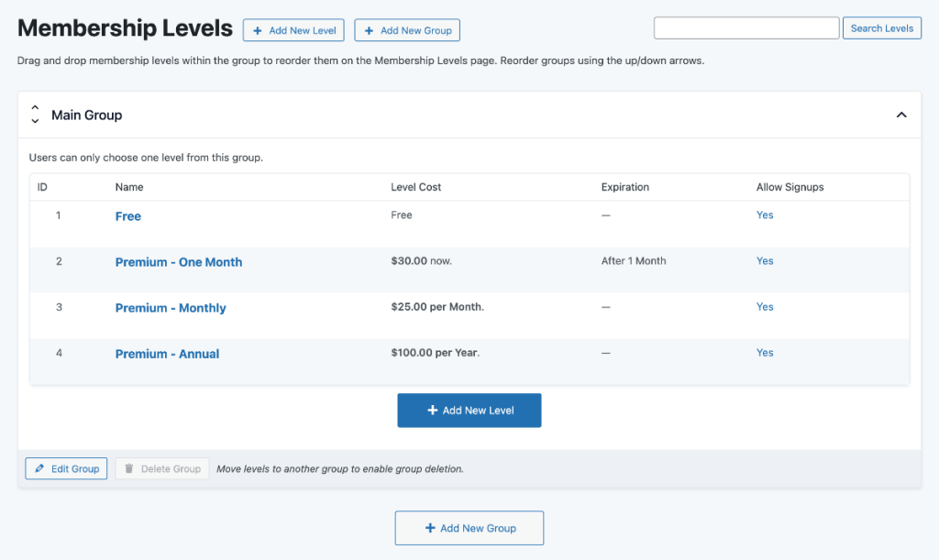The width and height of the screenshot is (939, 560).
Task: Click the move group down arrow
Action: [x=35, y=122]
